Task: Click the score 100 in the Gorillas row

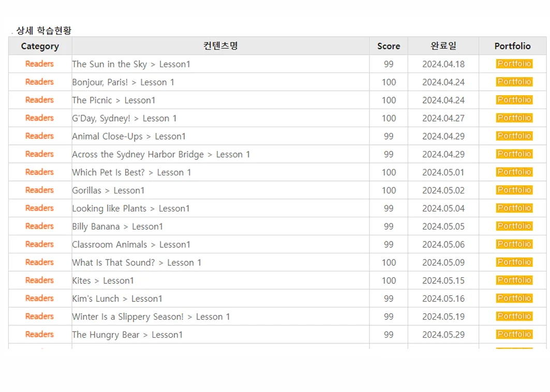Action: point(389,190)
